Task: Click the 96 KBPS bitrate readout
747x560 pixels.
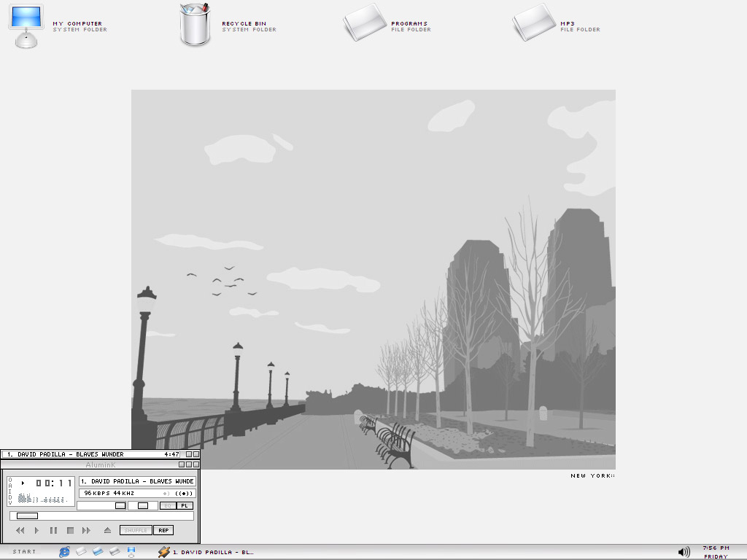Action: pyautogui.click(x=97, y=494)
